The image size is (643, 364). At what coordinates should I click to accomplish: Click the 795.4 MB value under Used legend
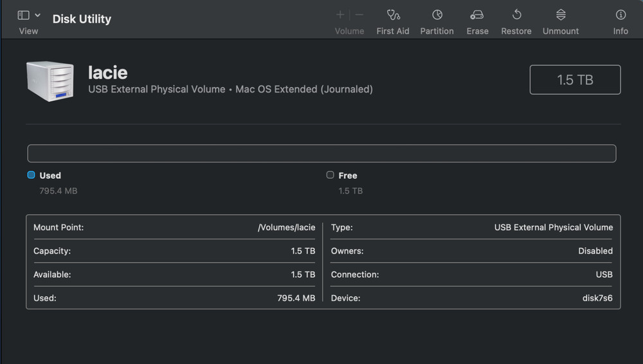pos(59,191)
